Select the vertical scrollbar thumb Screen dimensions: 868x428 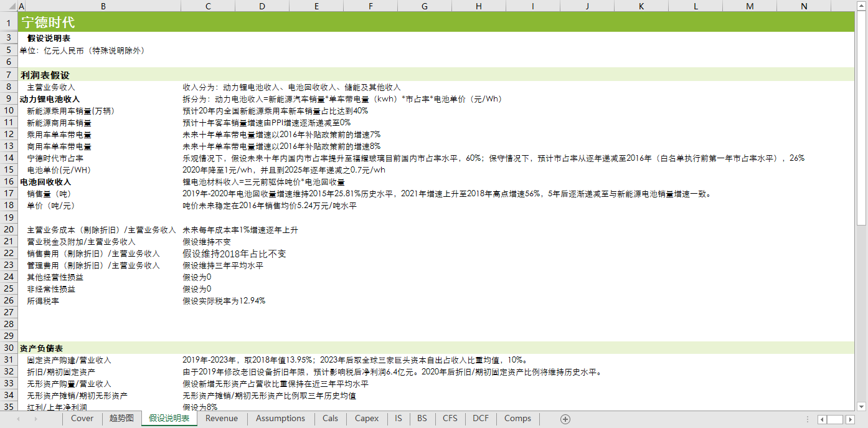point(862,118)
